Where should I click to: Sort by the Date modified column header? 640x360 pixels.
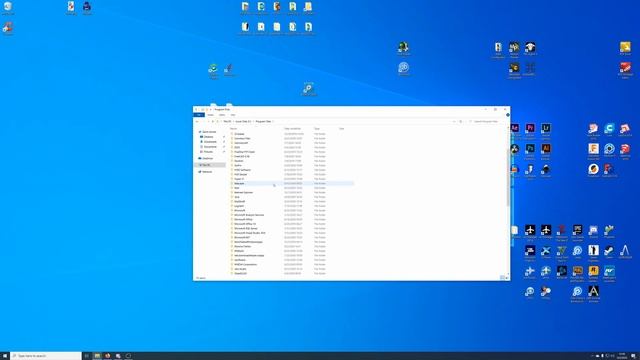(x=292, y=129)
